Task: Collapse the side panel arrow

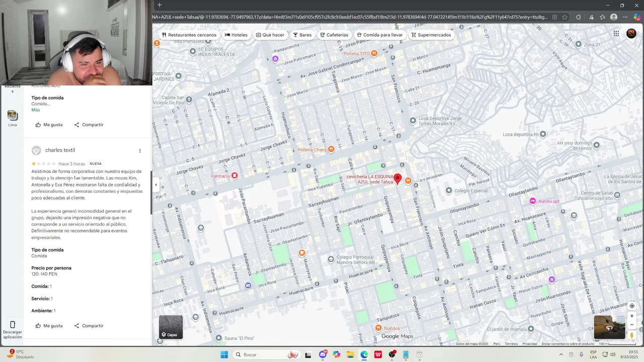Action: (155, 185)
